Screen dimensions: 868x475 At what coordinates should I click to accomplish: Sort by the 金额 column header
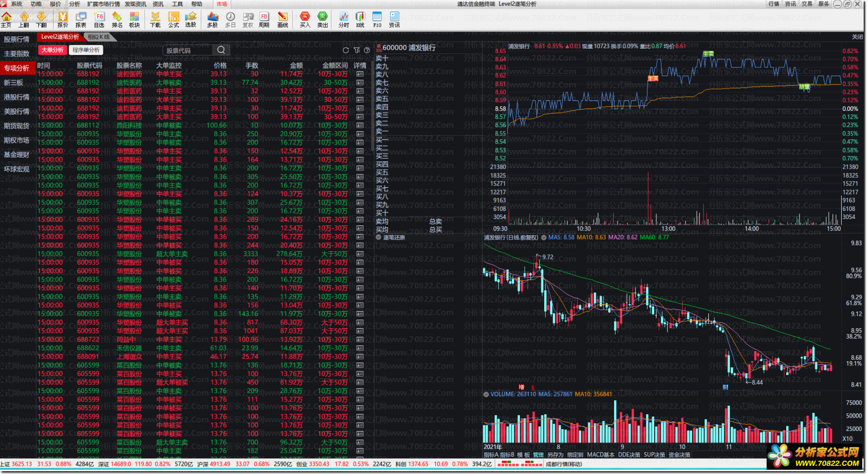tap(296, 66)
